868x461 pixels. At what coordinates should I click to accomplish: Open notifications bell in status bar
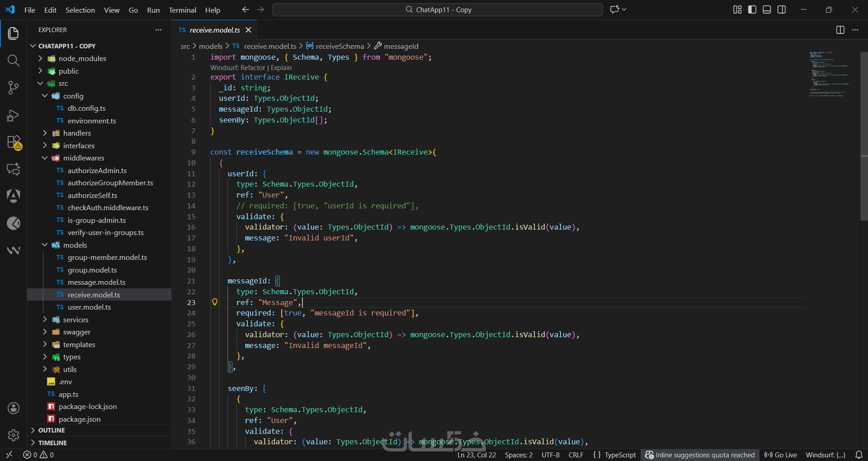(859, 455)
